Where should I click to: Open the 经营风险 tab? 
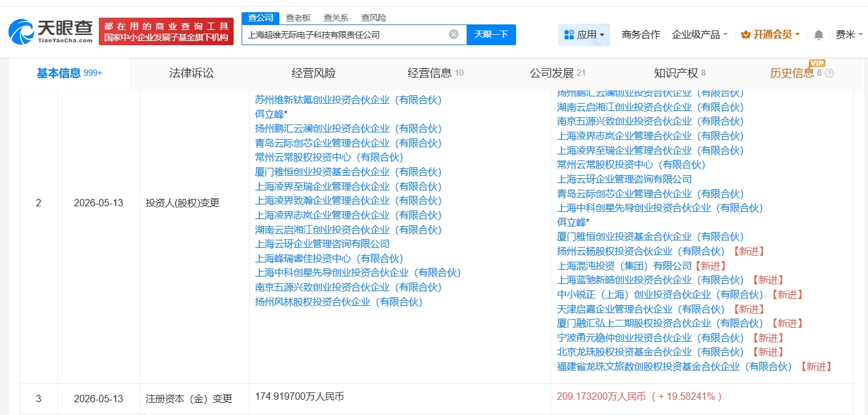314,73
